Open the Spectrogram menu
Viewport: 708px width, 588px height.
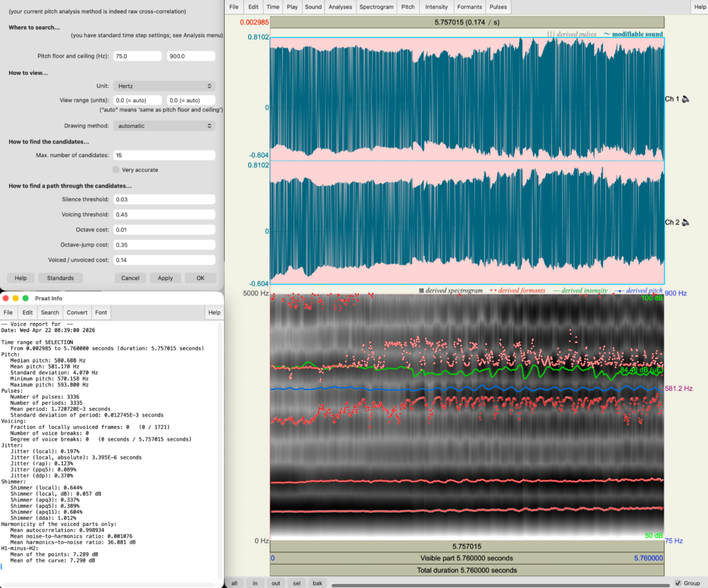click(x=376, y=7)
